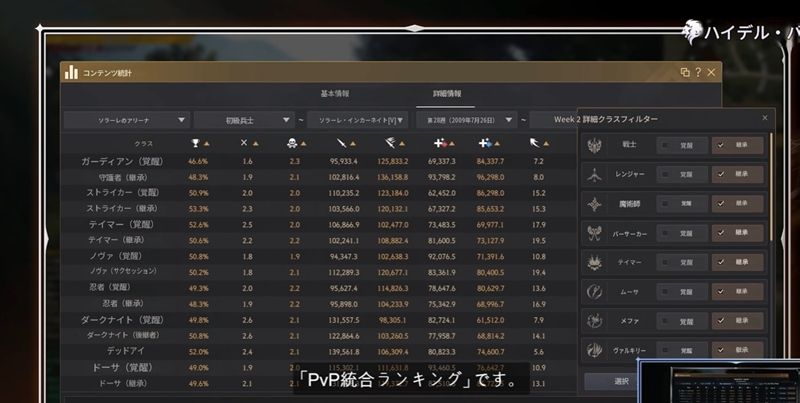Open the ソラーレのアリーナ content dropdown
Viewport: 800px width, 403px height.
127,120
